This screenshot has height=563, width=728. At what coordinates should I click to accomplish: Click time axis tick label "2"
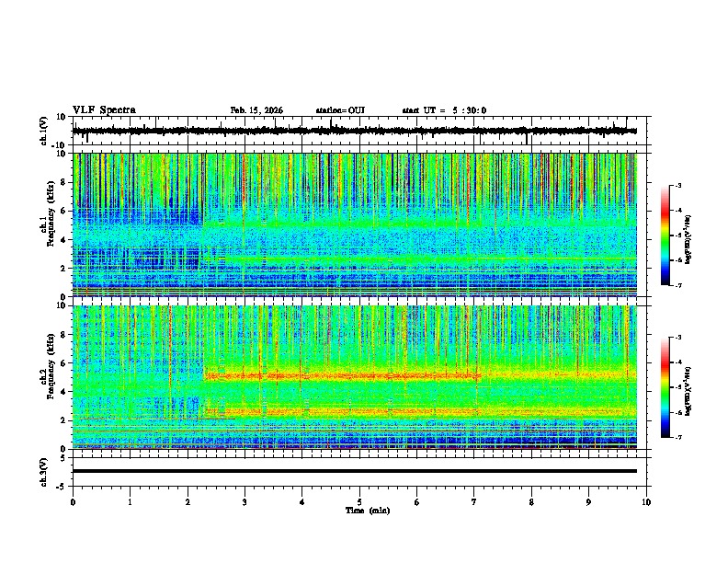coord(188,502)
